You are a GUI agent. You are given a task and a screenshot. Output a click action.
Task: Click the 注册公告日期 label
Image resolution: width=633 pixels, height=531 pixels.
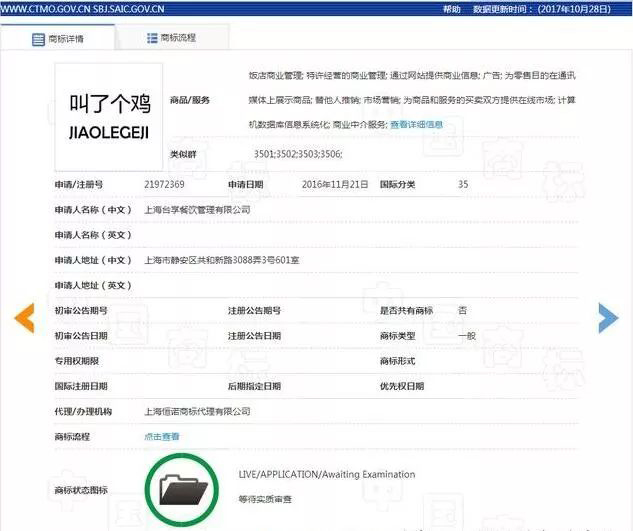tap(254, 336)
